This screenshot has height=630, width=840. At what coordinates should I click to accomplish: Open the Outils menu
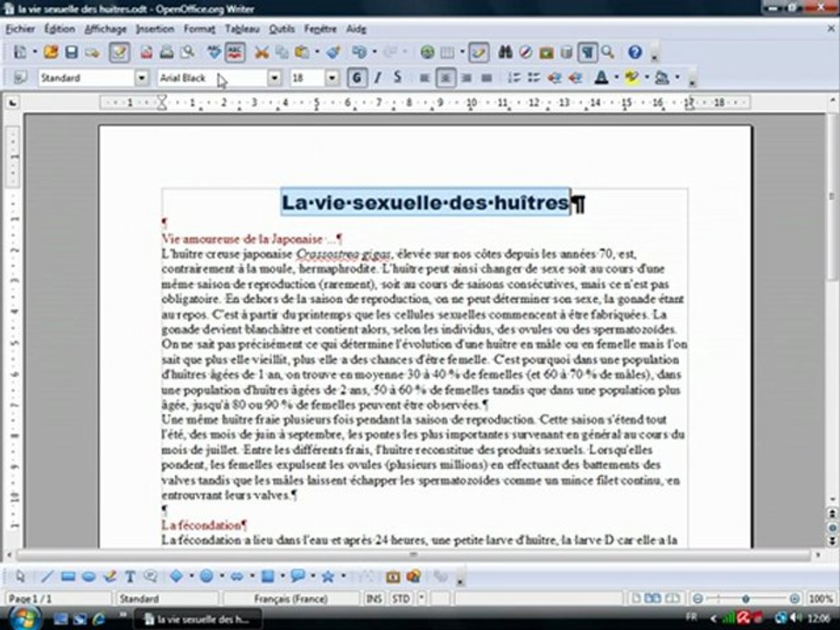[282, 29]
